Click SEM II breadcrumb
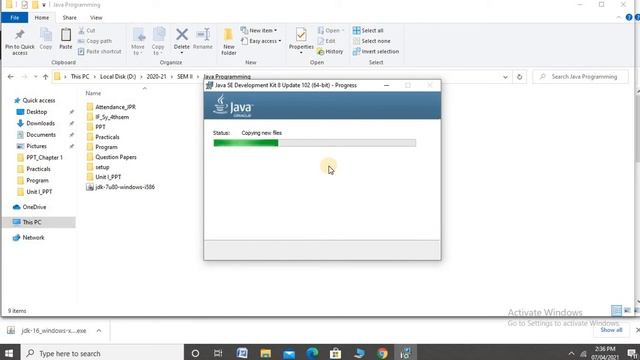The image size is (640, 360). (x=184, y=77)
